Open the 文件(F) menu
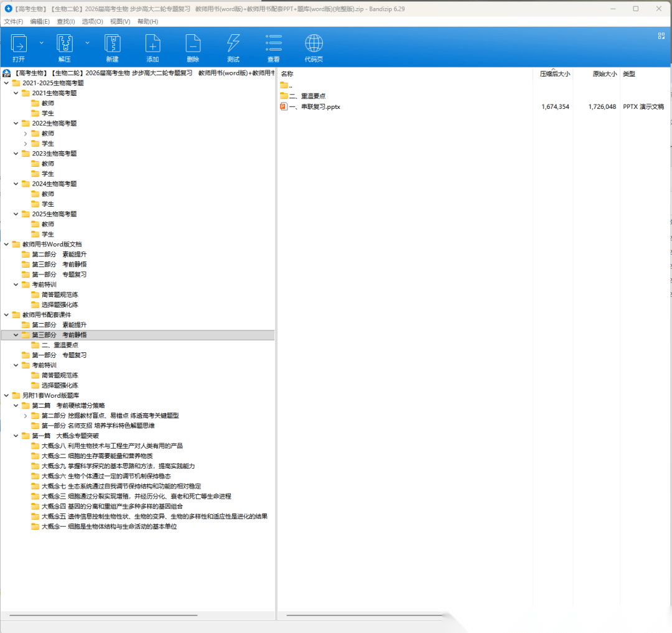The height and width of the screenshot is (633, 672). tap(13, 21)
